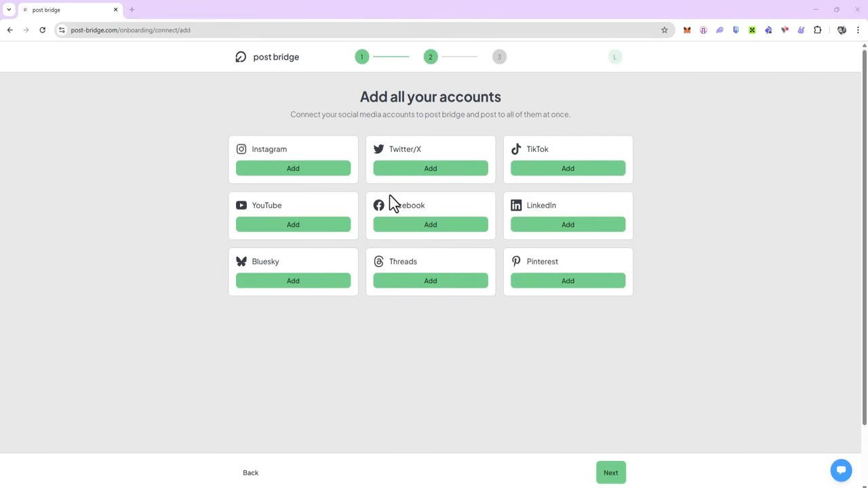Bookmark this page with star icon
This screenshot has height=488, width=868.
point(665,30)
